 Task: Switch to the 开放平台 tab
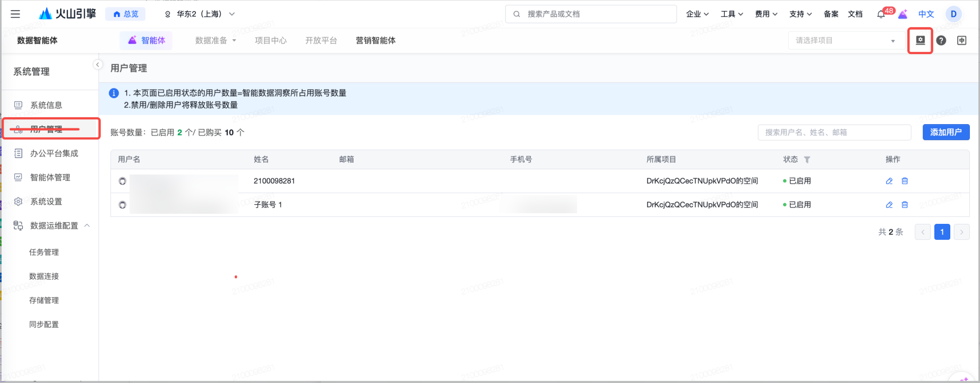(321, 40)
